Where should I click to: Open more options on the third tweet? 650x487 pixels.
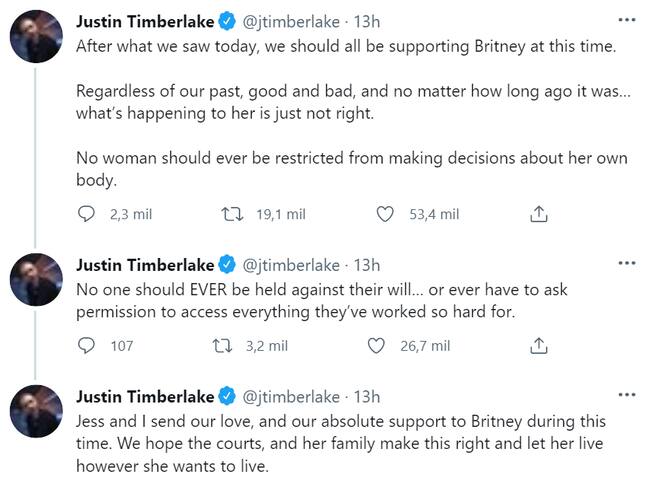click(x=626, y=395)
